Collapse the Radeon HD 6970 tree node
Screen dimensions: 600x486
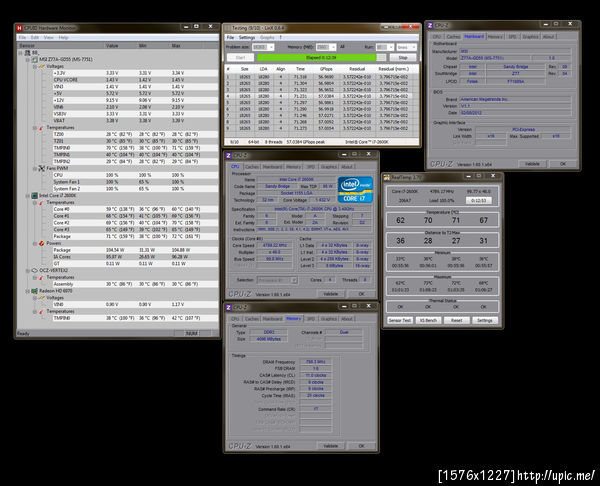(x=28, y=291)
